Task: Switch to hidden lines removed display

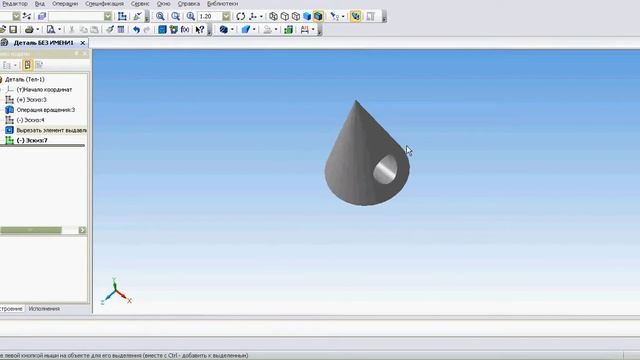Action: pyautogui.click(x=285, y=16)
